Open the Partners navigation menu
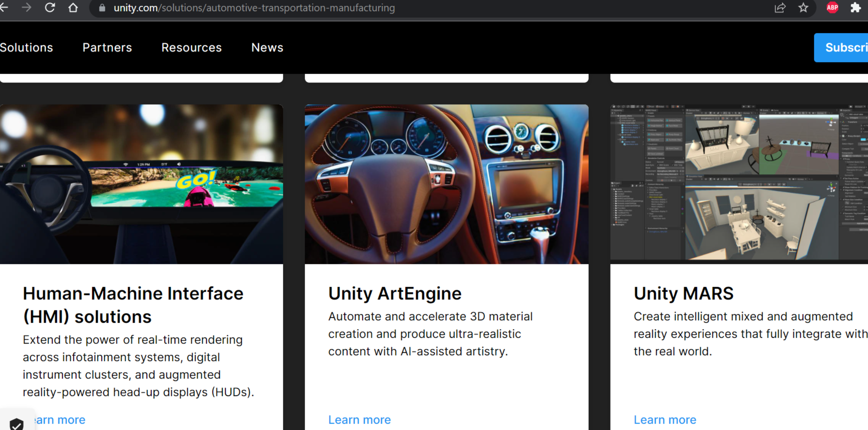The width and height of the screenshot is (868, 430). pos(107,48)
